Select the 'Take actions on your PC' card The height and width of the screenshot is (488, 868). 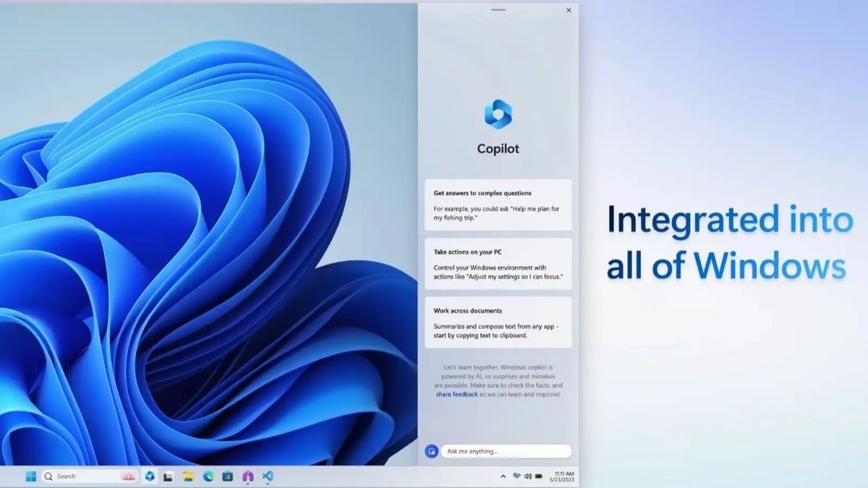pos(498,264)
